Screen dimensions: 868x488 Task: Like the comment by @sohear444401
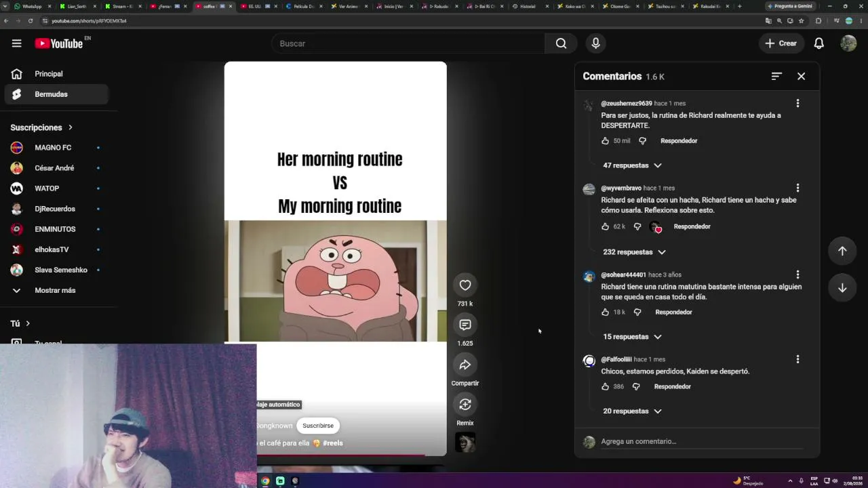[605, 312]
